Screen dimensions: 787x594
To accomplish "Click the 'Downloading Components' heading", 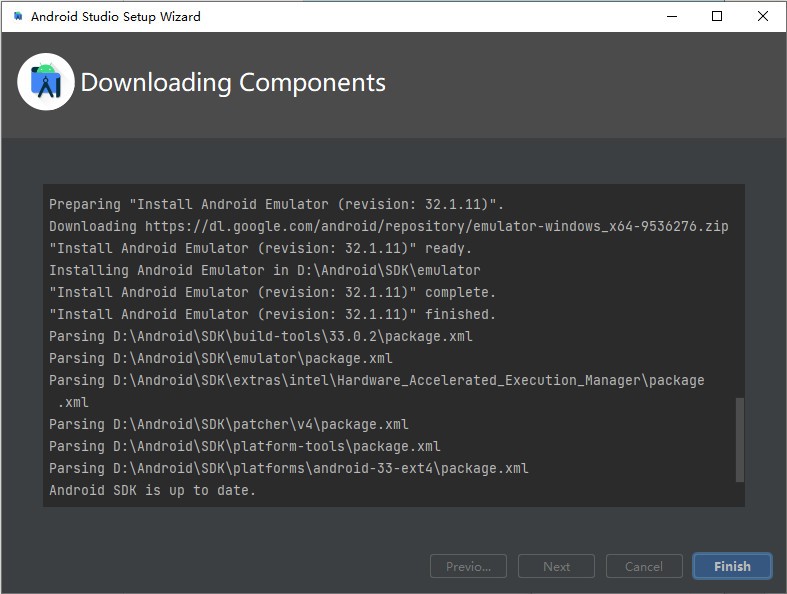I will pyautogui.click(x=233, y=82).
